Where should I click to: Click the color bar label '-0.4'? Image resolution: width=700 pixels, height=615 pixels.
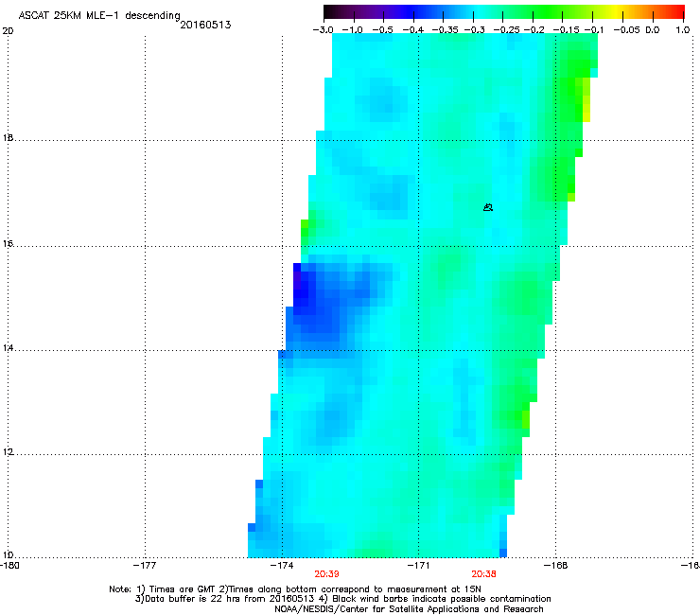tap(413, 30)
